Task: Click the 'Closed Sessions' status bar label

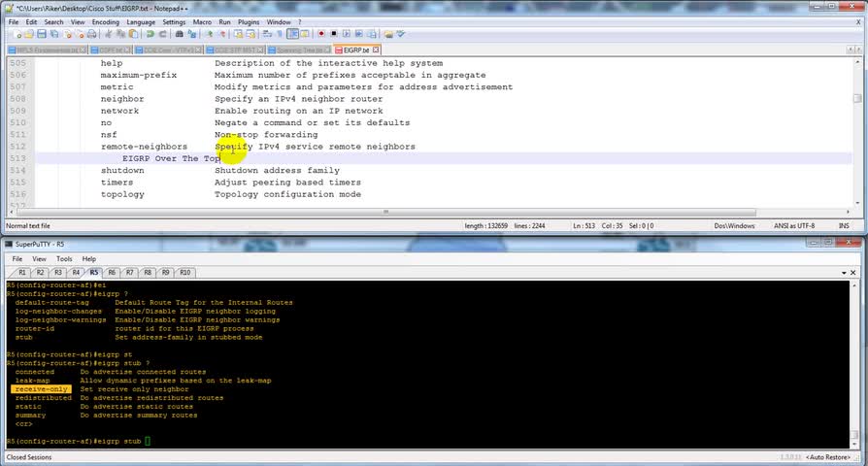Action: tap(29, 457)
